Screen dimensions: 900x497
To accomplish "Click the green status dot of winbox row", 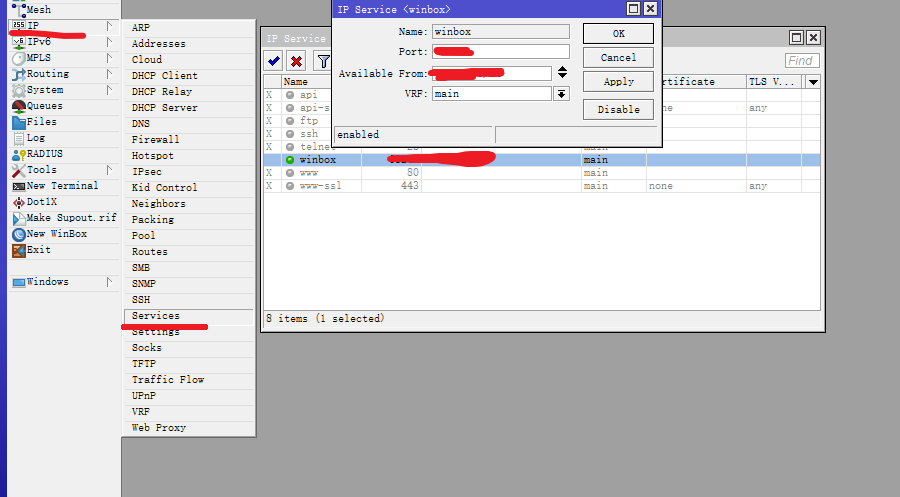I will [290, 160].
